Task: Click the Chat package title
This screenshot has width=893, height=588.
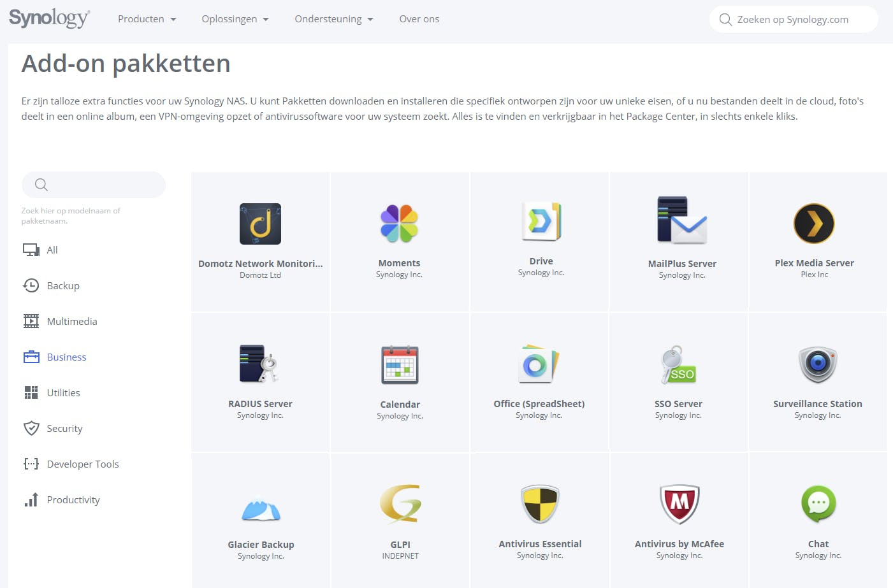Action: (x=818, y=543)
